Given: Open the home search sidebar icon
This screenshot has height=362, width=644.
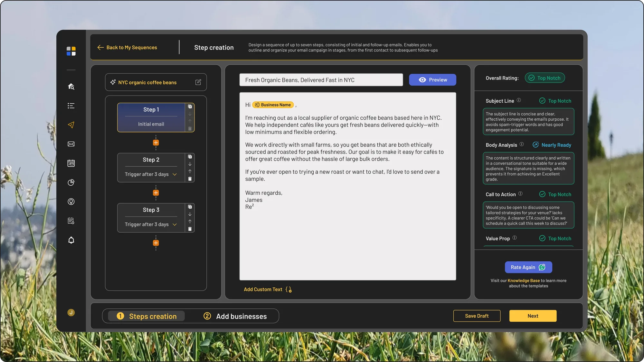Looking at the screenshot, I should [x=71, y=86].
